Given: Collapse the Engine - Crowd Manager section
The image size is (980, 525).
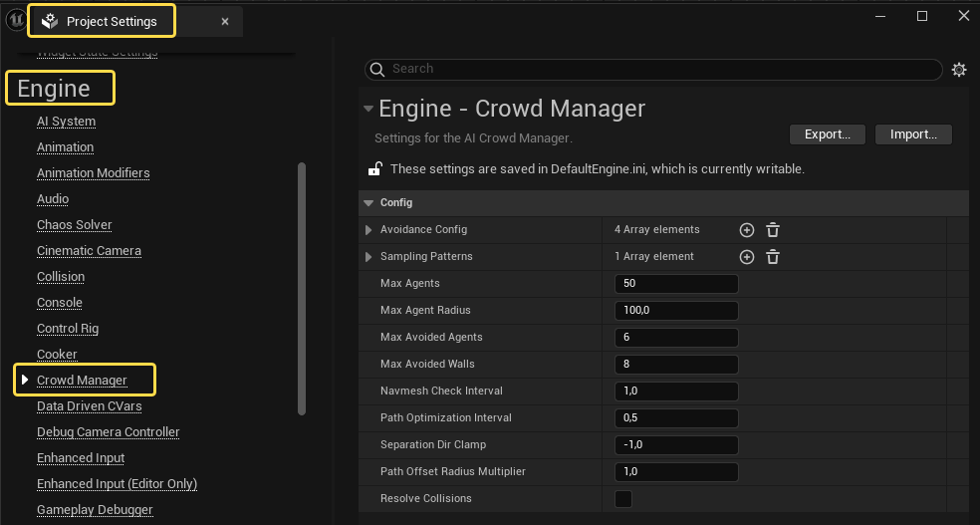Looking at the screenshot, I should coord(368,109).
